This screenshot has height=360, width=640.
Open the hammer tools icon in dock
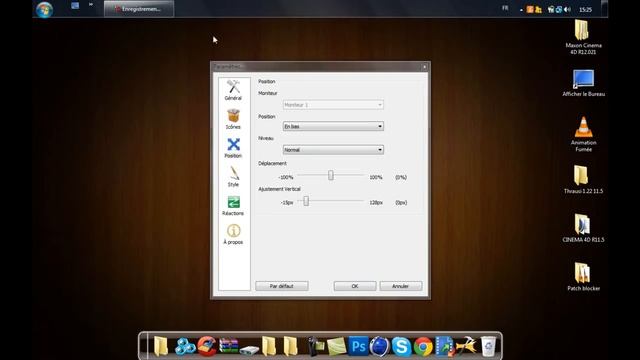(466, 346)
